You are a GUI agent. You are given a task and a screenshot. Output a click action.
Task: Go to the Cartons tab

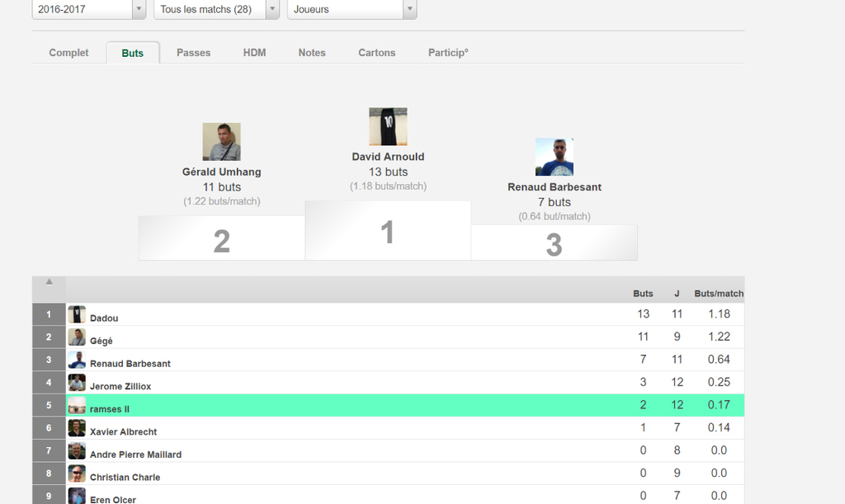[376, 53]
